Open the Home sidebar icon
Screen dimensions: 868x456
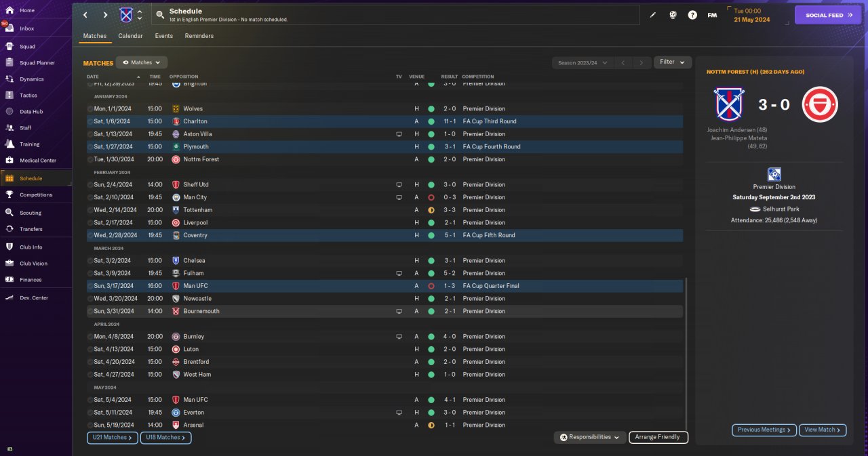[9, 10]
